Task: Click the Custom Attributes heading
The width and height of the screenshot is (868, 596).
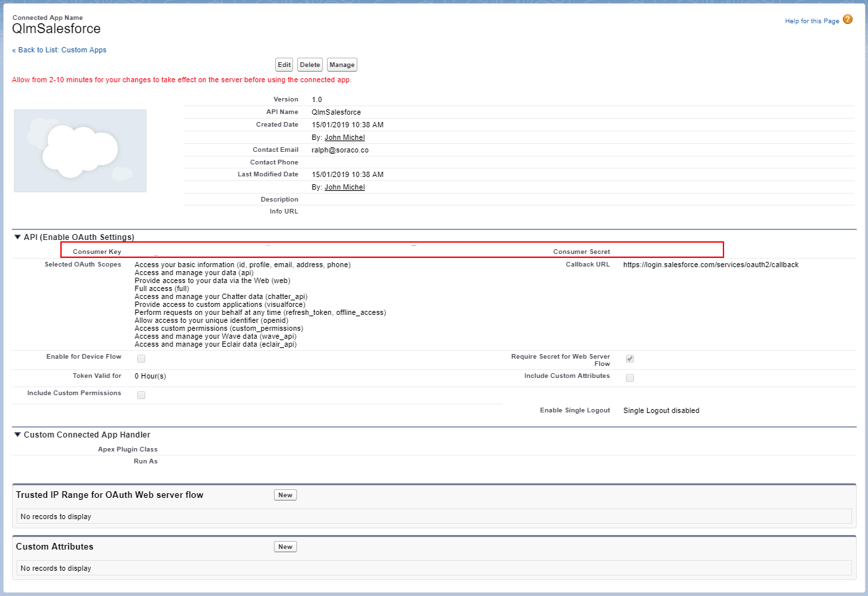Action: (x=54, y=546)
